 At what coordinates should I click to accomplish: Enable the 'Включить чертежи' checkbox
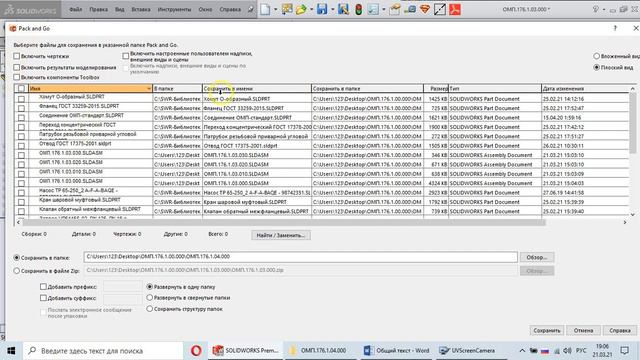point(17,56)
